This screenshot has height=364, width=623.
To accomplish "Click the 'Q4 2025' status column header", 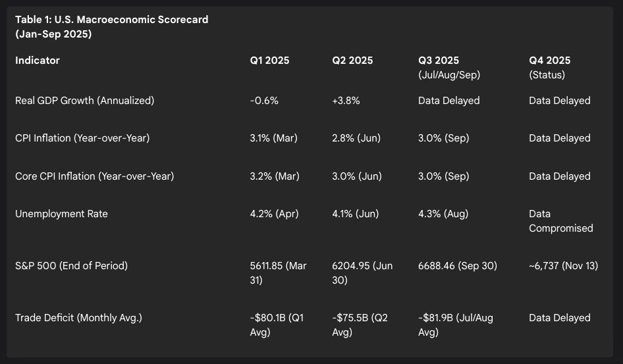I will pyautogui.click(x=550, y=61).
